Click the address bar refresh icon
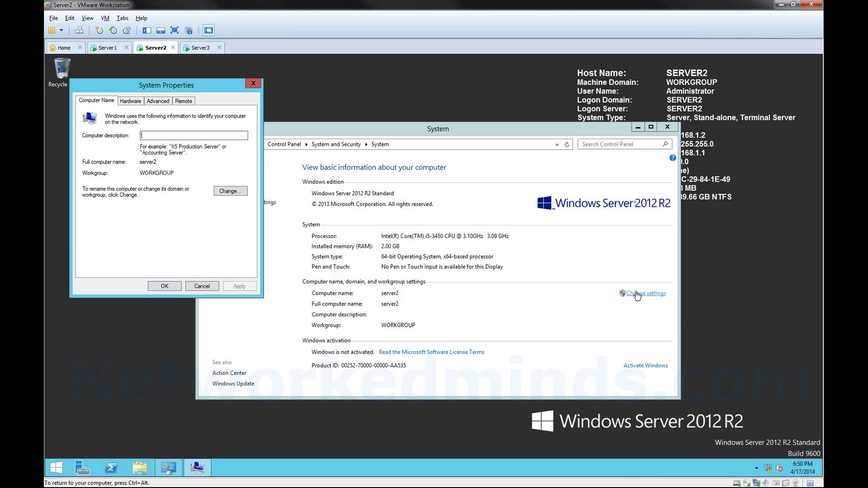This screenshot has height=488, width=868. 567,145
